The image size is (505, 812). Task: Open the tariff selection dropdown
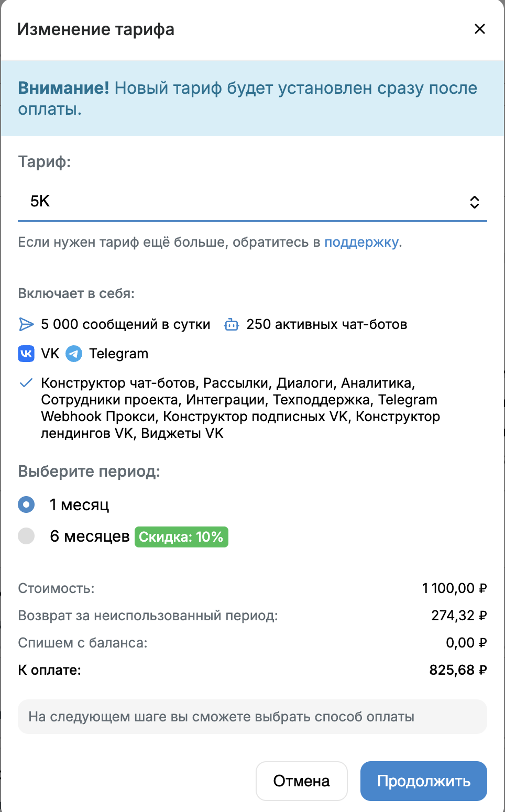251,202
